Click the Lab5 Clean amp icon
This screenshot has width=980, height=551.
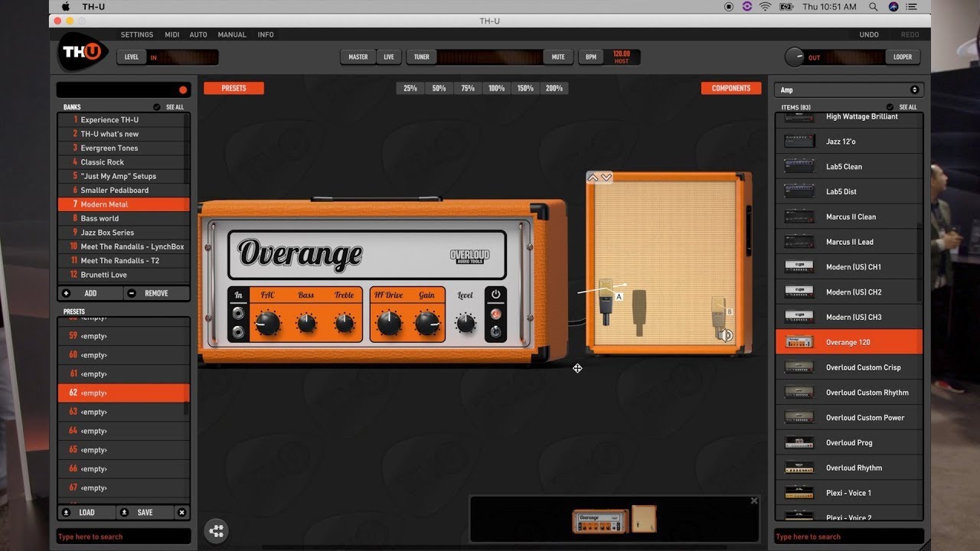[x=799, y=166]
